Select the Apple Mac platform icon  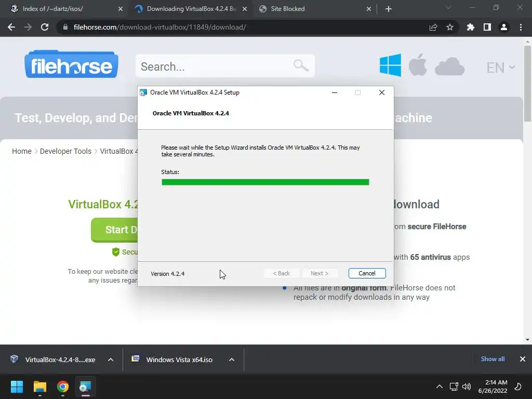(x=418, y=65)
